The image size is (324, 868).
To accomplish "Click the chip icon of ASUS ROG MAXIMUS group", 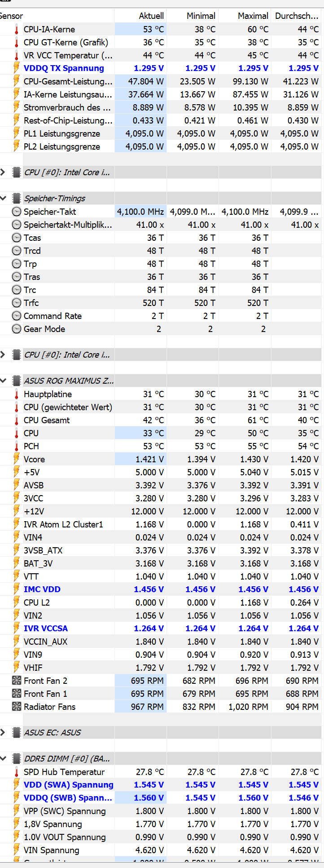I will [x=17, y=381].
